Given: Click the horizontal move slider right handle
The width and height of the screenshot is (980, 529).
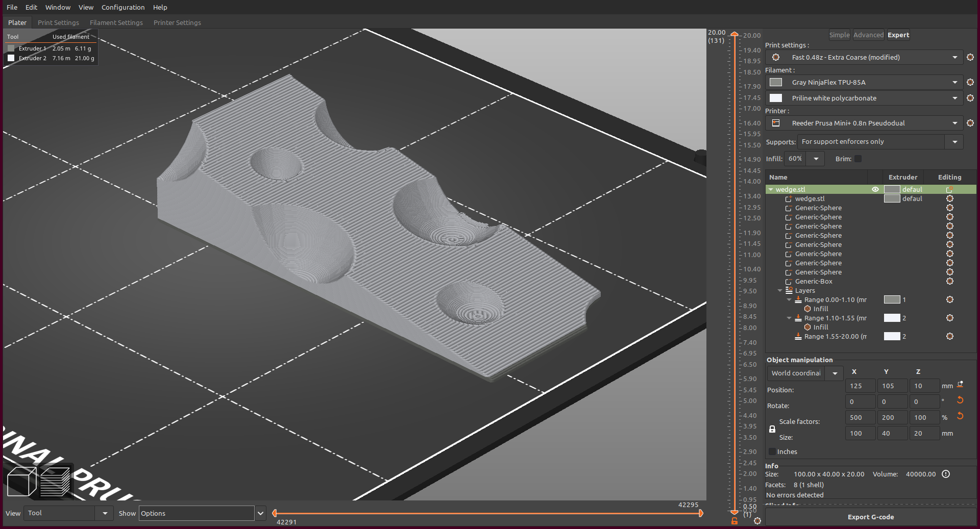Looking at the screenshot, I should [701, 513].
